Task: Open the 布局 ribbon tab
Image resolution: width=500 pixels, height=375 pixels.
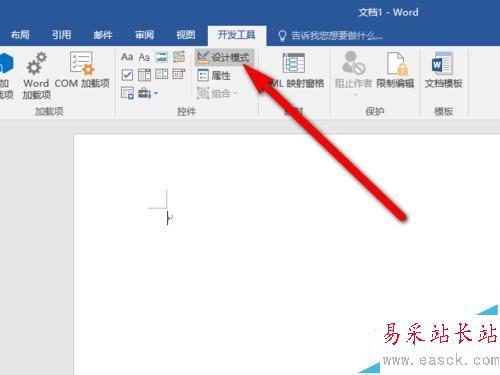Action: click(20, 35)
